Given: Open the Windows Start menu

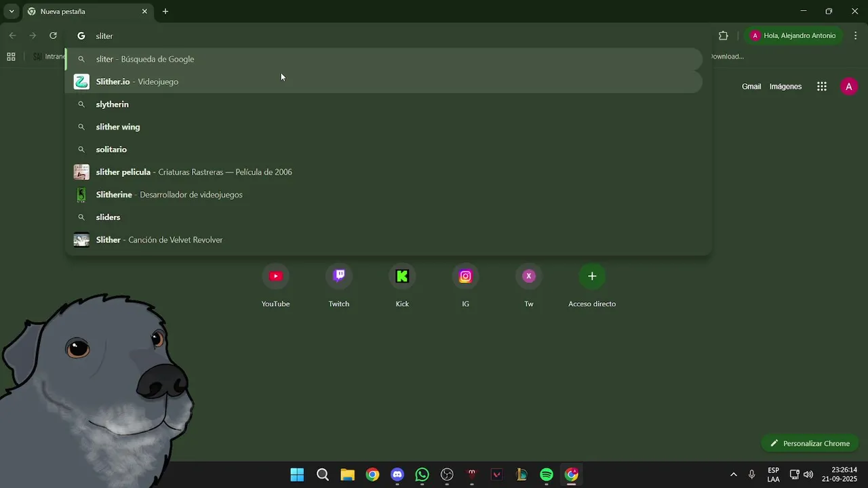Looking at the screenshot, I should (297, 474).
